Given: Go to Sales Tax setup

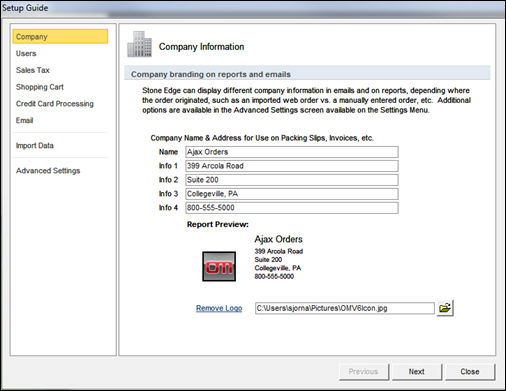Looking at the screenshot, I should point(33,70).
